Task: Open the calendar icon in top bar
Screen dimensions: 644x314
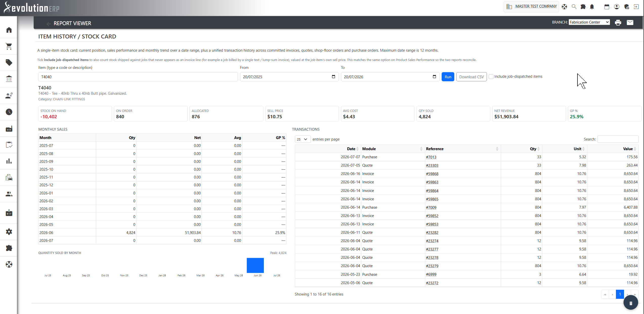Action: 607,7
